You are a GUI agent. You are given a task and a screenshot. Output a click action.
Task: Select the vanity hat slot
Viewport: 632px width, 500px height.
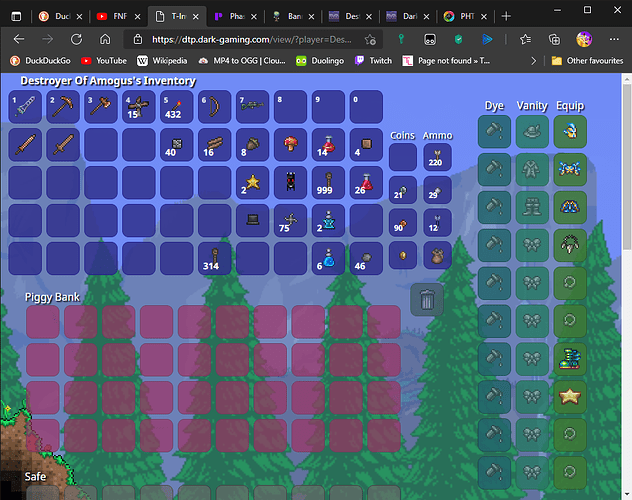click(x=532, y=132)
